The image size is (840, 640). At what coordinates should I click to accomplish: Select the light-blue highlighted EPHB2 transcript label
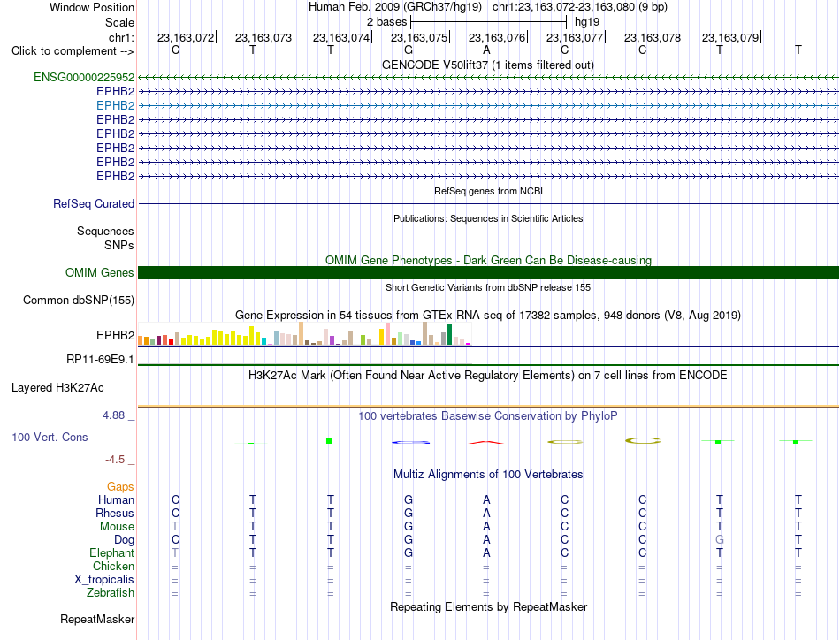pos(115,105)
